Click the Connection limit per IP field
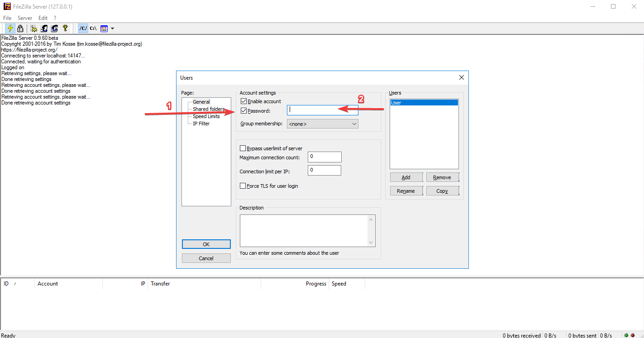This screenshot has height=338, width=644. coord(324,171)
